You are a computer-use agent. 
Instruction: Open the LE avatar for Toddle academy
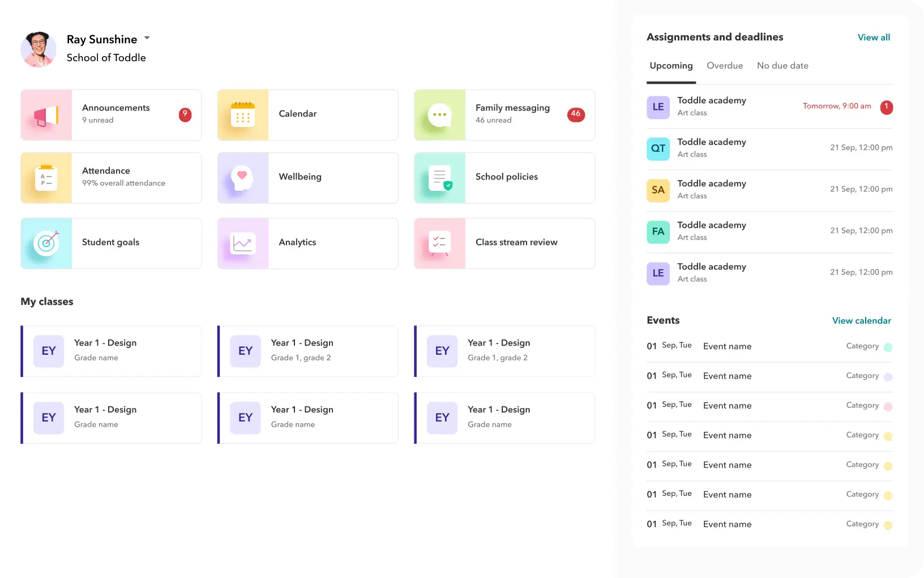(658, 107)
